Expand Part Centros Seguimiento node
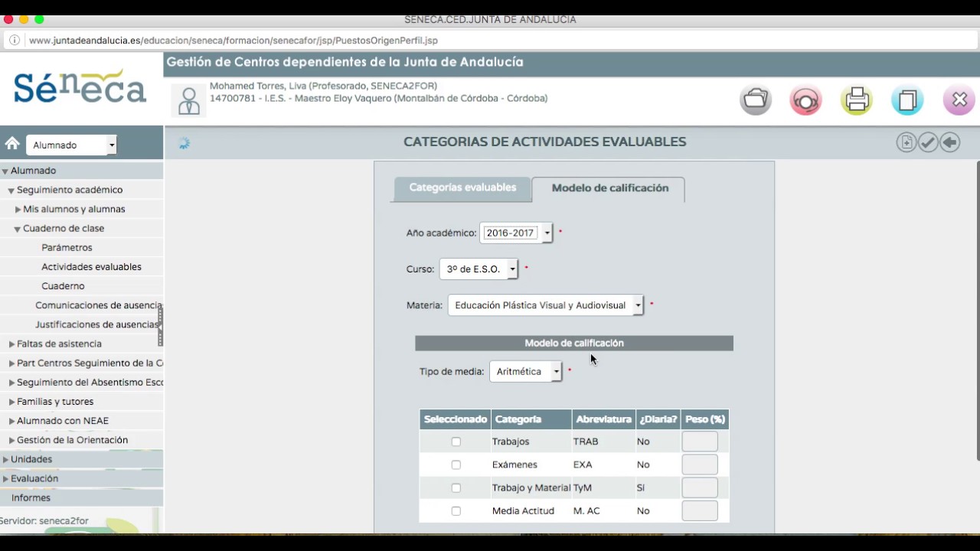This screenshot has width=980, height=551. click(11, 363)
